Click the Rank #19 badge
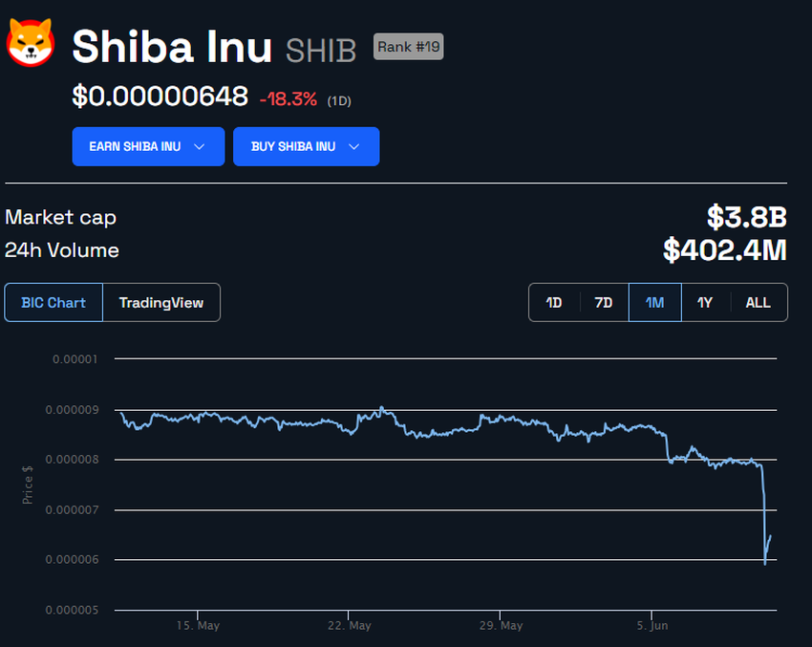Viewport: 812px width, 647px height. (x=408, y=46)
